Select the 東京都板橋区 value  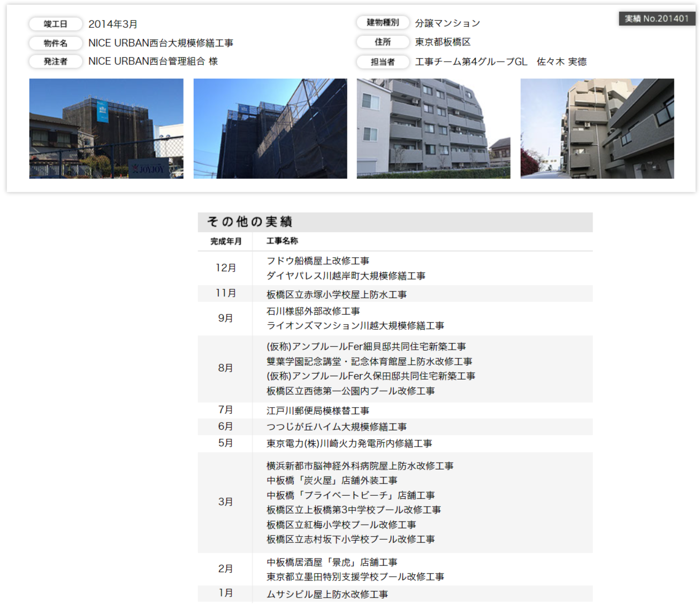tap(443, 42)
